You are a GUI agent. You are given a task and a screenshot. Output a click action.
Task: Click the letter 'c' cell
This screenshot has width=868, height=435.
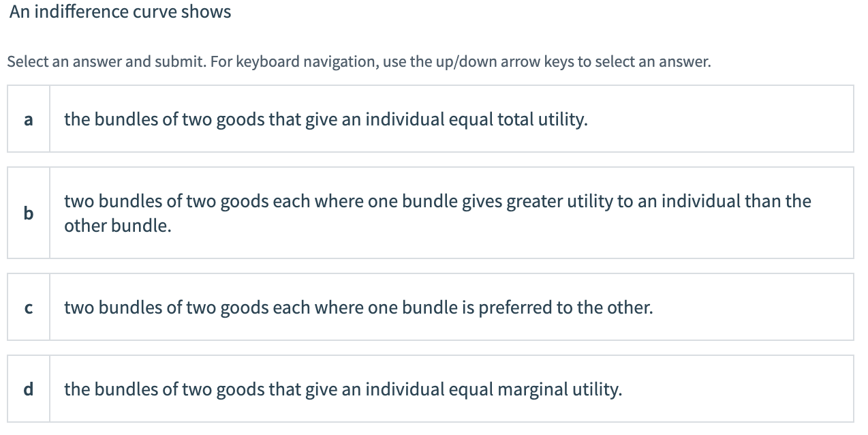pyautogui.click(x=28, y=307)
